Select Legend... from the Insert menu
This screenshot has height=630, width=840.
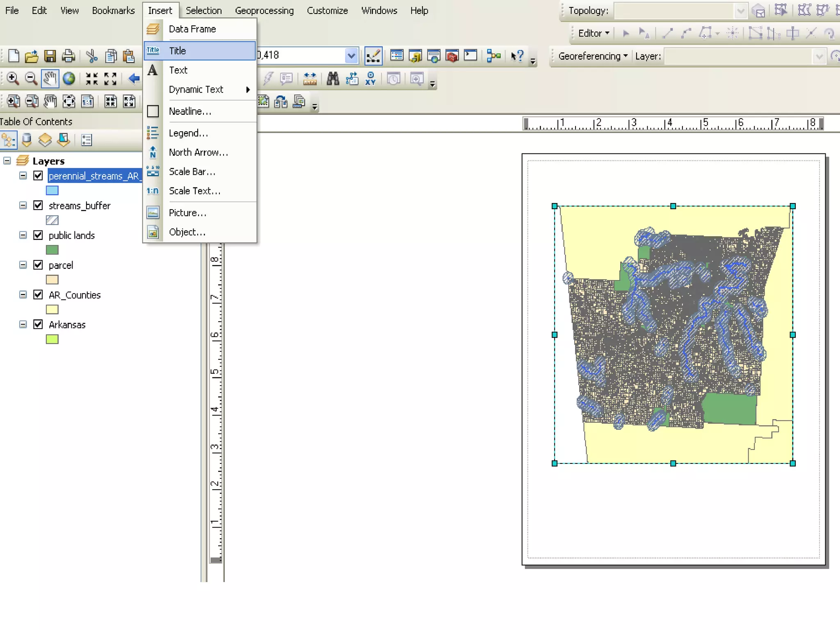click(188, 133)
